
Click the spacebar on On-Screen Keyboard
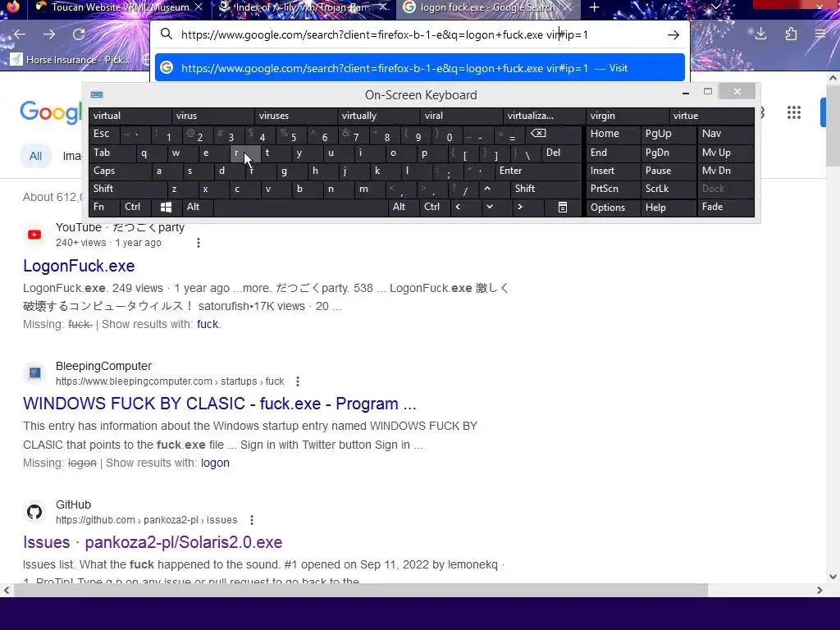tap(301, 207)
